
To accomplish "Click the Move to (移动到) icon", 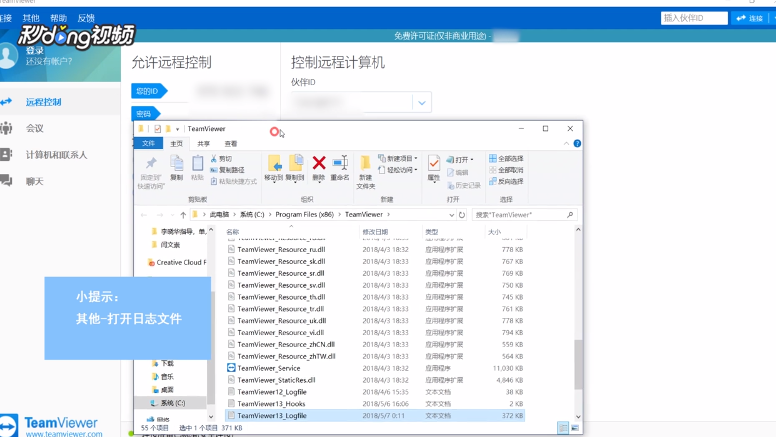I will [275, 163].
